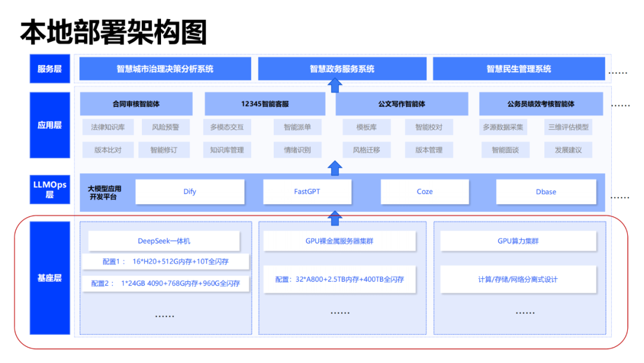Select the 32*A800 configuration box

point(339,279)
